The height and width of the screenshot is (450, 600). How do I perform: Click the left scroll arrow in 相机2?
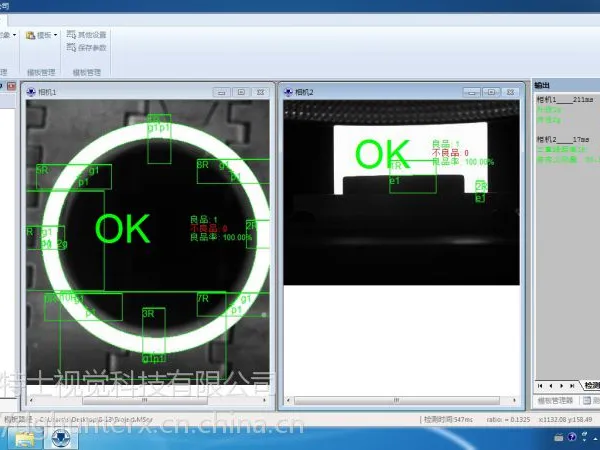[x=289, y=400]
